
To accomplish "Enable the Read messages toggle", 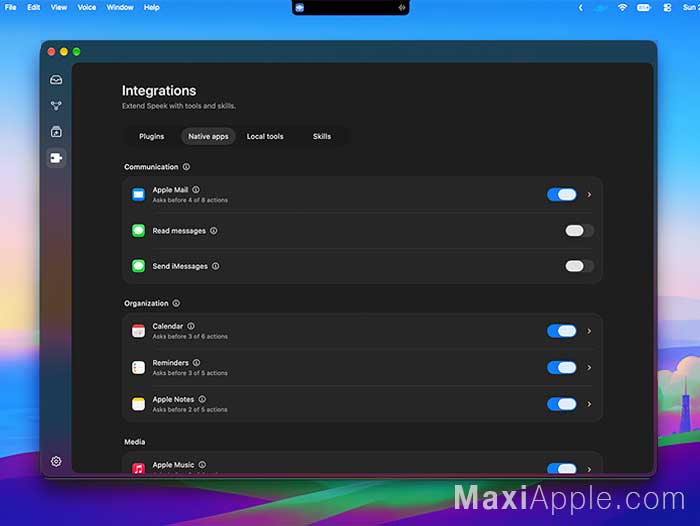I will click(579, 231).
